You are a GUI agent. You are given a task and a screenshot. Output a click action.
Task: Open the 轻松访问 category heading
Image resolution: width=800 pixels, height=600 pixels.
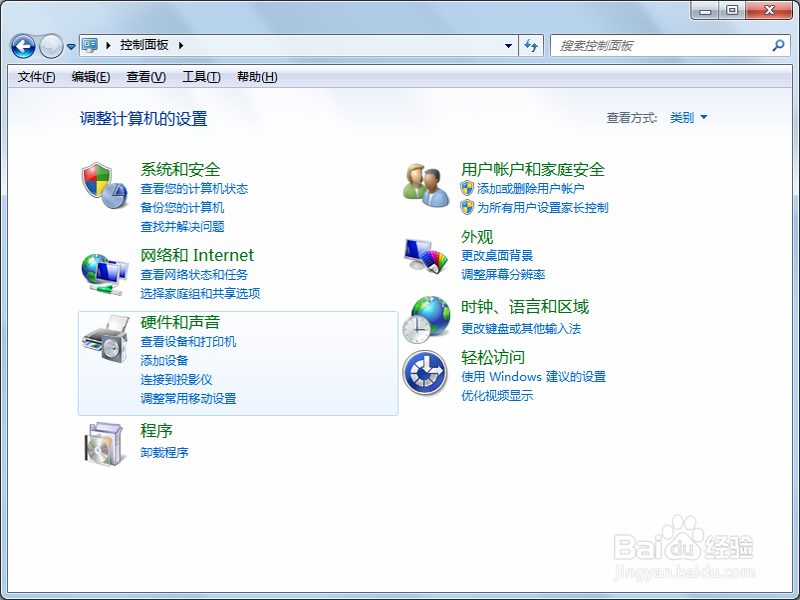(x=493, y=357)
